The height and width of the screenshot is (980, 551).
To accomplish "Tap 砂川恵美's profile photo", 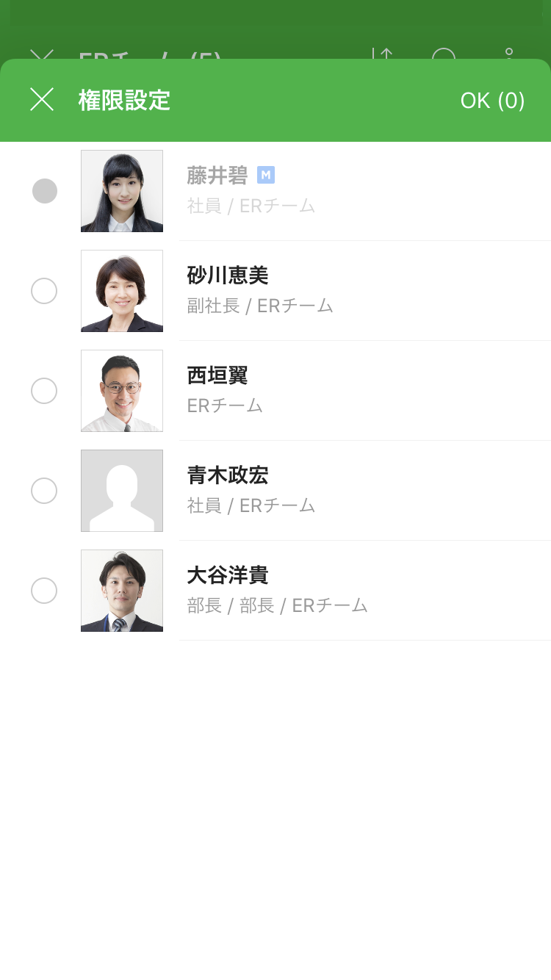I will 122,291.
